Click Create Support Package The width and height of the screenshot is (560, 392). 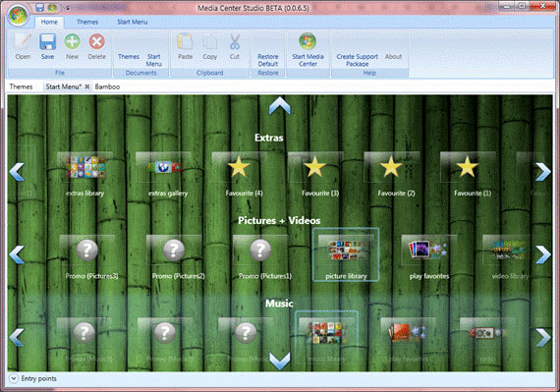point(358,60)
